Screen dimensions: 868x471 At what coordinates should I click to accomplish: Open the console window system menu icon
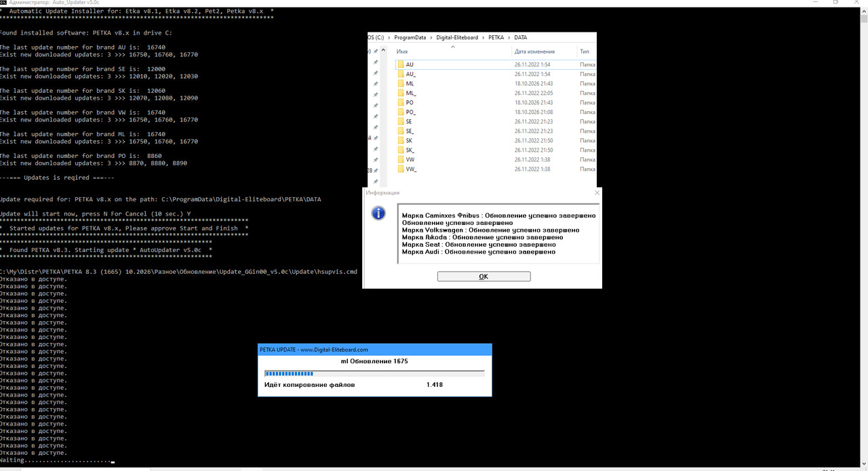coord(2,3)
